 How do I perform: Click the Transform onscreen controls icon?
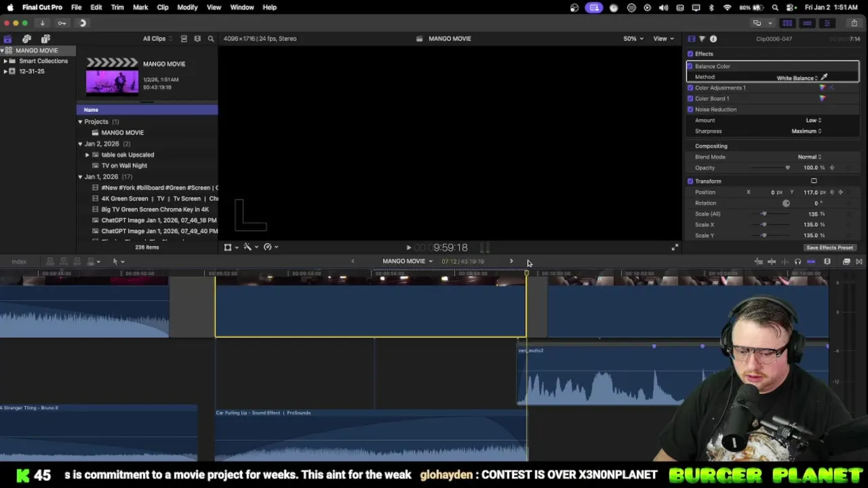[x=814, y=181]
